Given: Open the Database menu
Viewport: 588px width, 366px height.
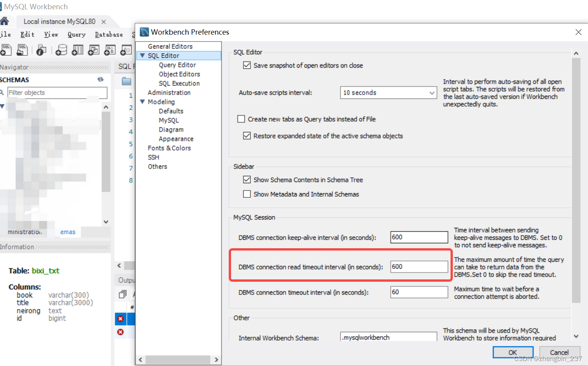Looking at the screenshot, I should (x=109, y=34).
